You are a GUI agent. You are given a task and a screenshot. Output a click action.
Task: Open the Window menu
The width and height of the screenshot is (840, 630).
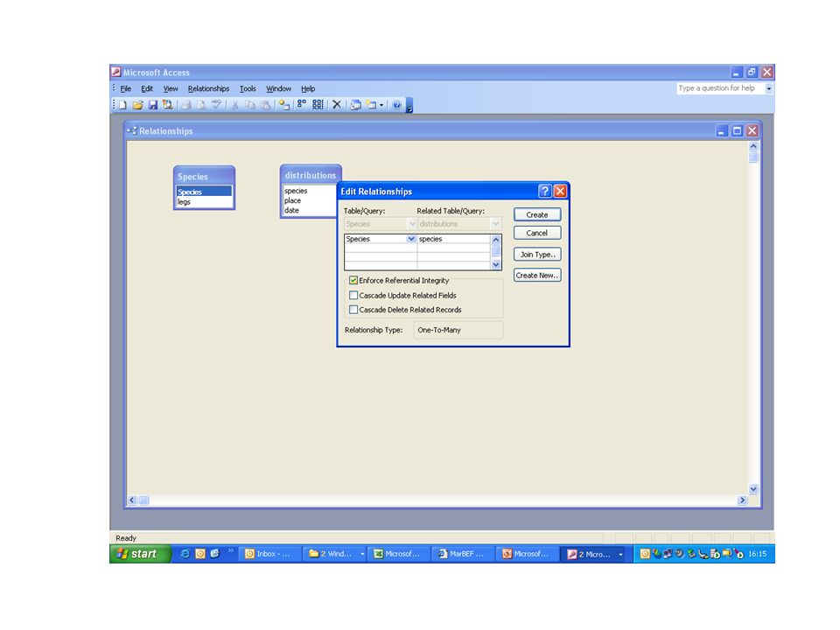click(x=278, y=89)
